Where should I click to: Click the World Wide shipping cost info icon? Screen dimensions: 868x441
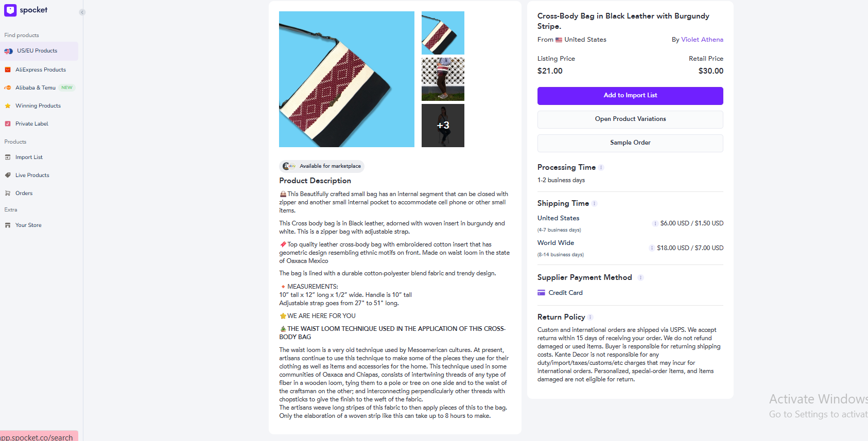652,248
